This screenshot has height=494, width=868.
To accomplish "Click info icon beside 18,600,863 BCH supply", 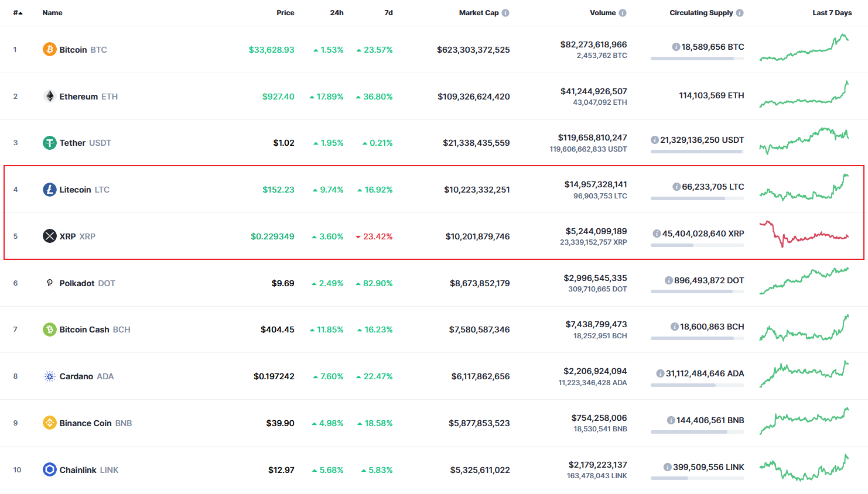I will (x=675, y=327).
